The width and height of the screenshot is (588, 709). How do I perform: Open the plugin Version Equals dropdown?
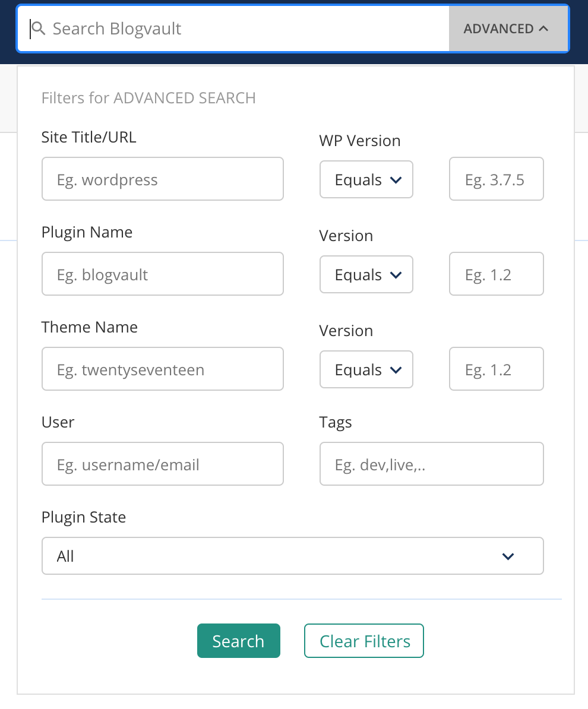pos(366,274)
